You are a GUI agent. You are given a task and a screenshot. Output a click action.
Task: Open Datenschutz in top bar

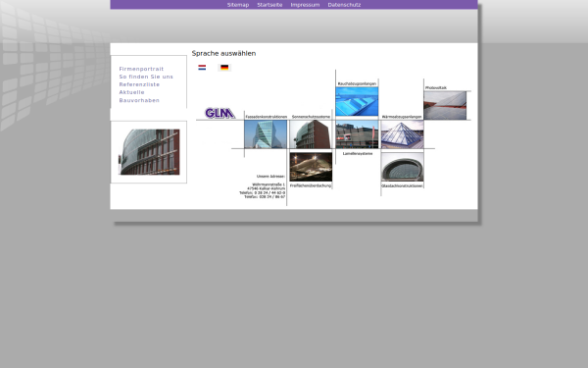(x=344, y=5)
